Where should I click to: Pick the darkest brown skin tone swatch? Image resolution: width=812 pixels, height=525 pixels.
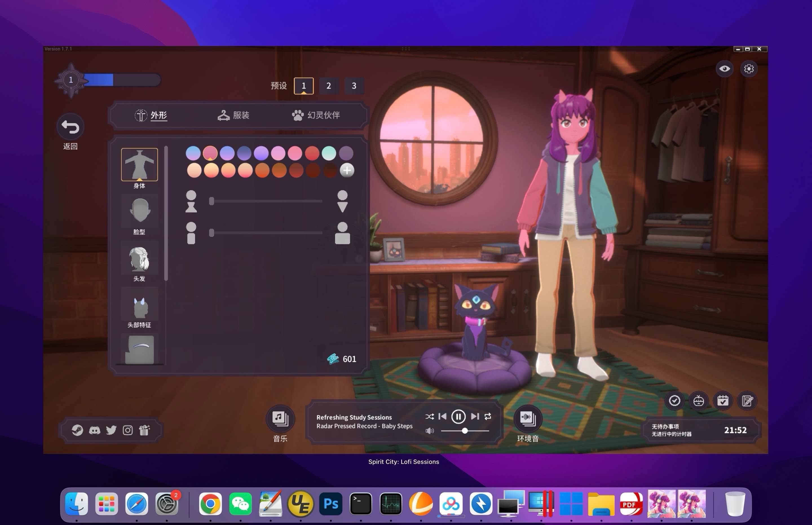[x=330, y=170]
